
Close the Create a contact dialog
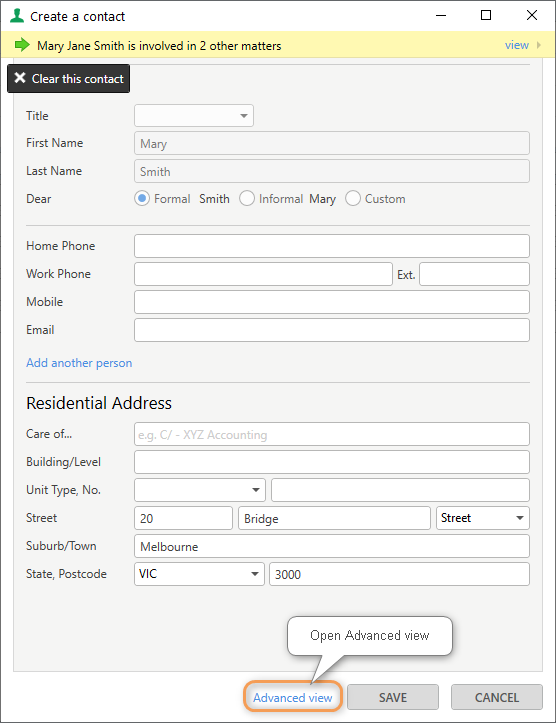pyautogui.click(x=532, y=15)
